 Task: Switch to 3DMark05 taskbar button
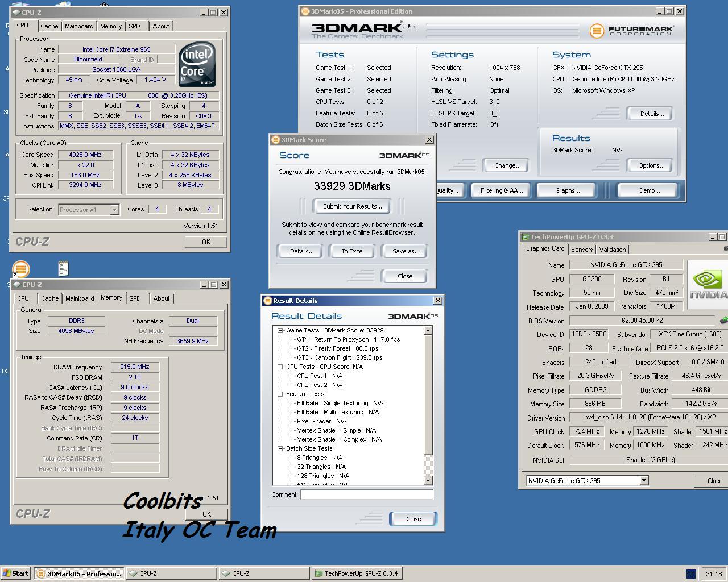(x=78, y=573)
